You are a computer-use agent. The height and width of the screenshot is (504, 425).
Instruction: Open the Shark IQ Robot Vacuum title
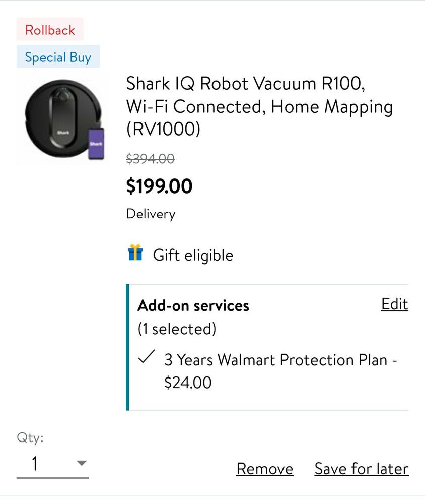(x=259, y=106)
